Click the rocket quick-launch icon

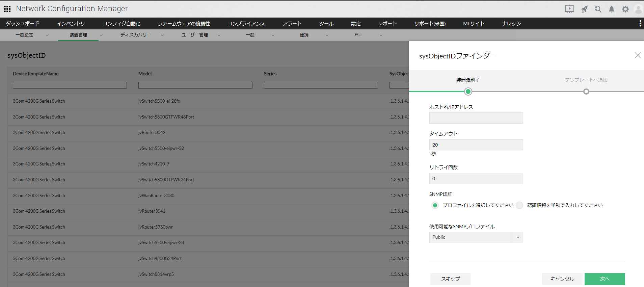tap(584, 9)
